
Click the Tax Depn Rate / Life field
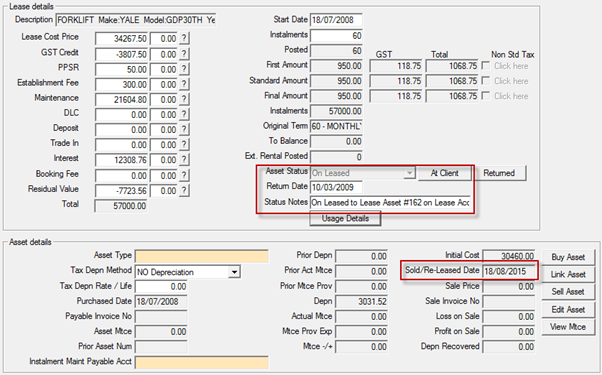[161, 286]
